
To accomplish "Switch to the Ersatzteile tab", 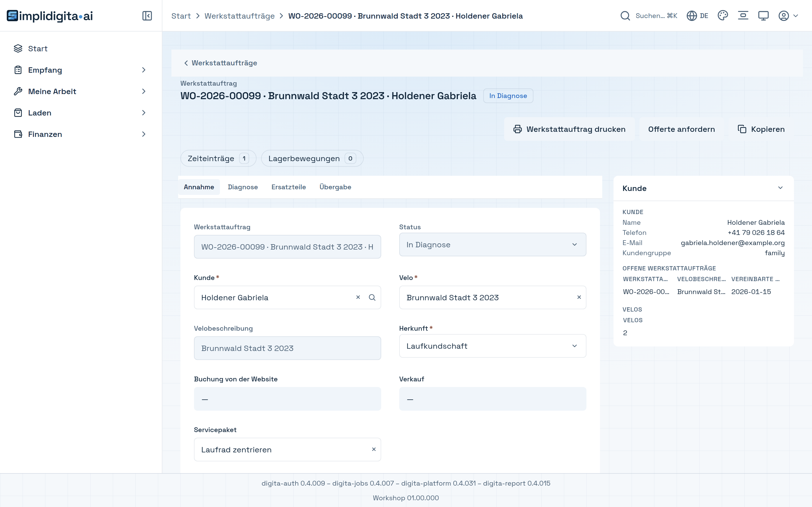I will click(288, 187).
